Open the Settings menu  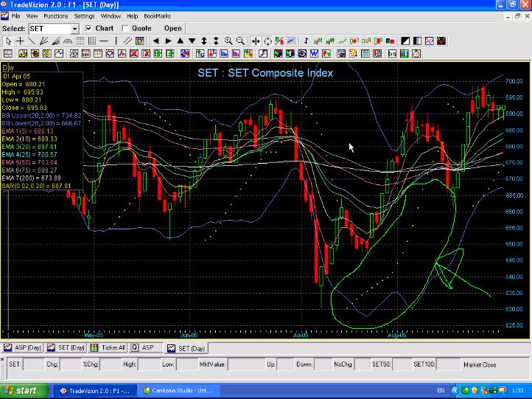[84, 16]
